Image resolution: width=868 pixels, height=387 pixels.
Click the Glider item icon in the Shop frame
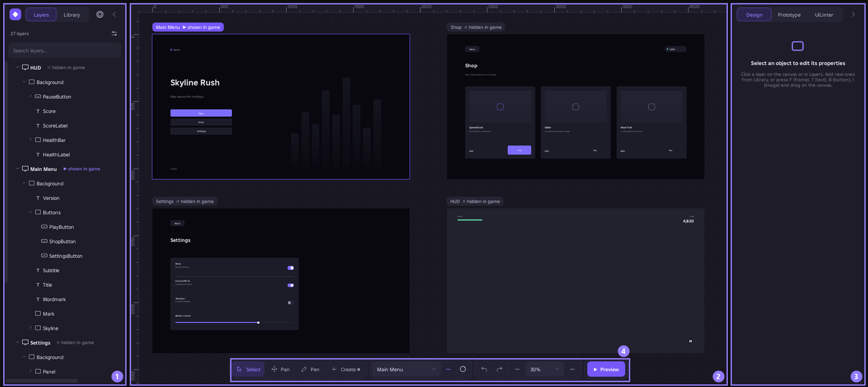[576, 107]
